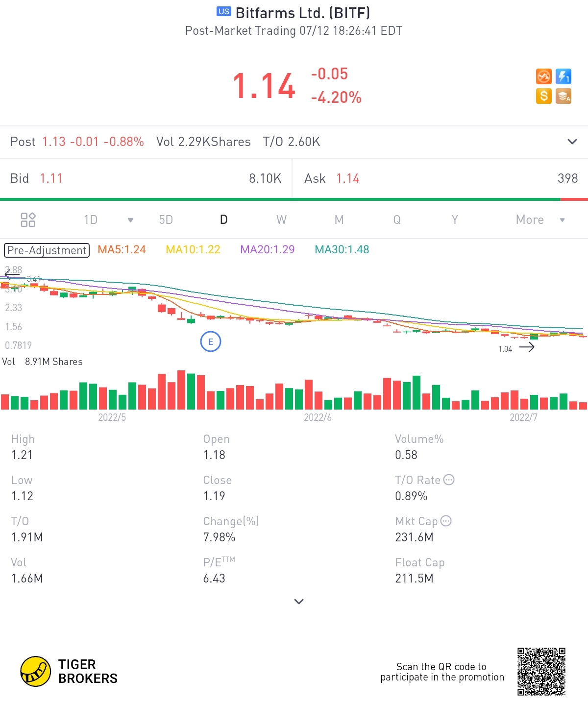Tap the MA5:1.24 indicator label
This screenshot has width=588, height=728.
[x=122, y=249]
